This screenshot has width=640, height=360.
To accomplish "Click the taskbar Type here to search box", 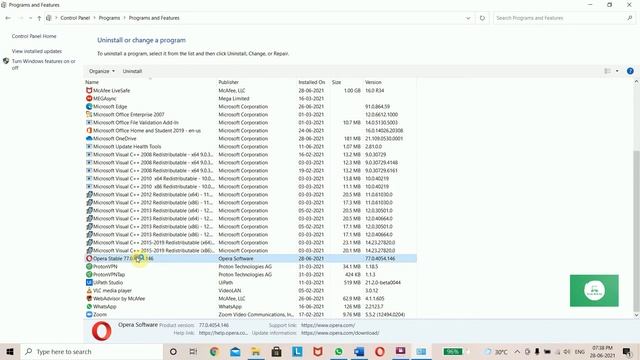I will [91, 351].
